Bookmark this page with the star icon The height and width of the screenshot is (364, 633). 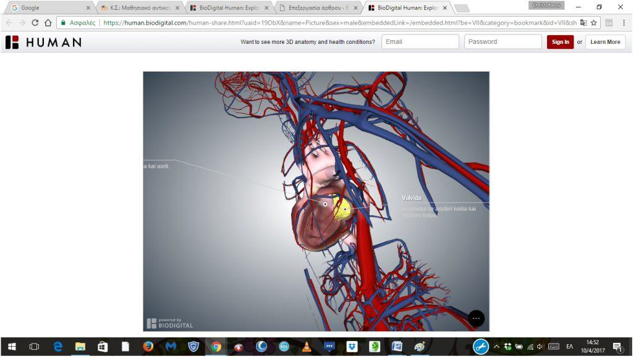pyautogui.click(x=594, y=22)
